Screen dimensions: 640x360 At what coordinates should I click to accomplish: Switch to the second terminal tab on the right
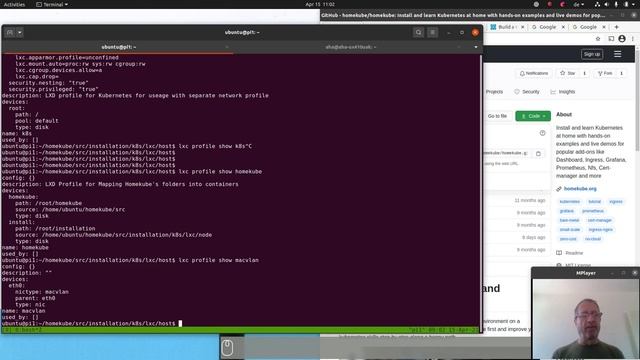click(351, 47)
